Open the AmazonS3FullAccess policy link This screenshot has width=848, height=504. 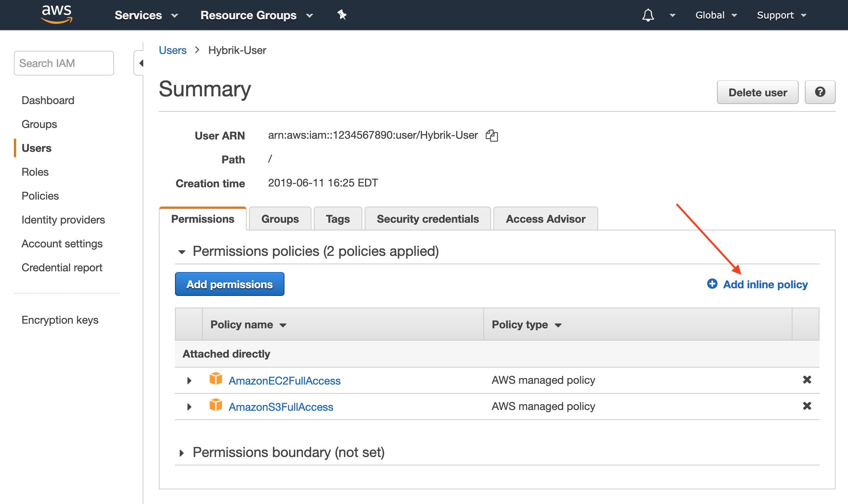[281, 407]
